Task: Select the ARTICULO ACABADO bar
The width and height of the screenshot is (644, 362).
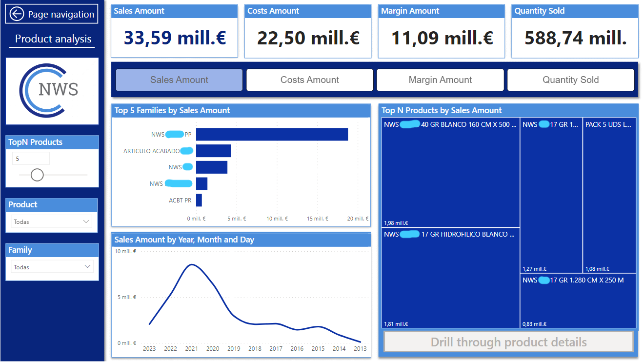Action: point(214,151)
